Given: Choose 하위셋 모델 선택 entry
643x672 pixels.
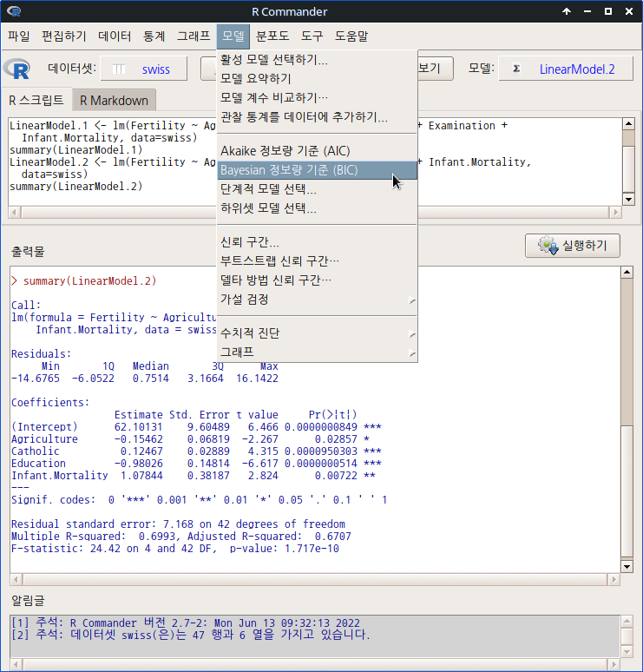Looking at the screenshot, I should pos(317,208).
